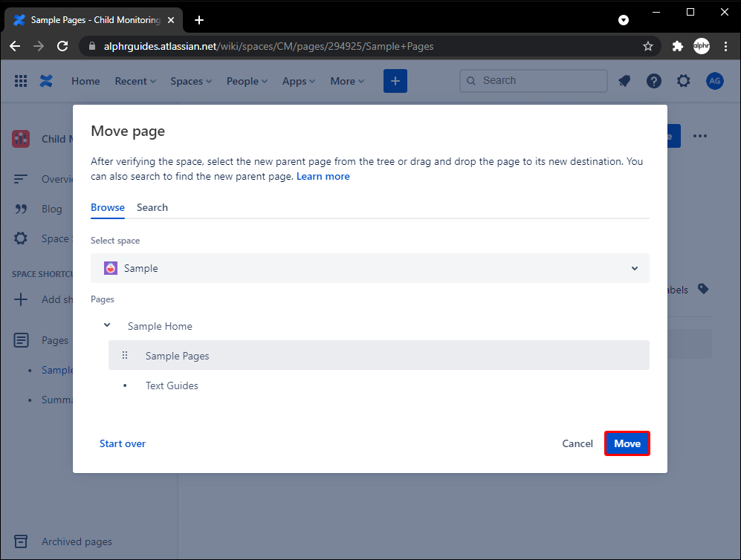Click the tab search dropdown circle icon
Screen dimensions: 741x560
point(624,20)
